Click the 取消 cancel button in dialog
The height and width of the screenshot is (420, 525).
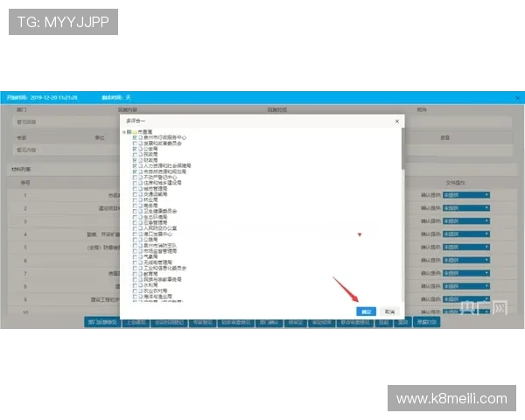tap(389, 311)
